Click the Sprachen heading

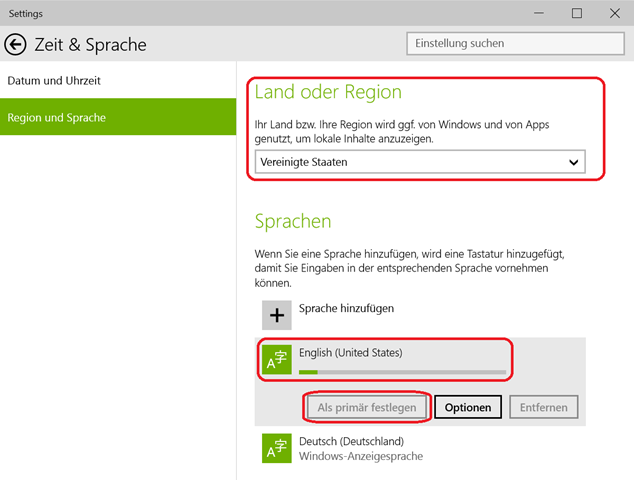[293, 222]
